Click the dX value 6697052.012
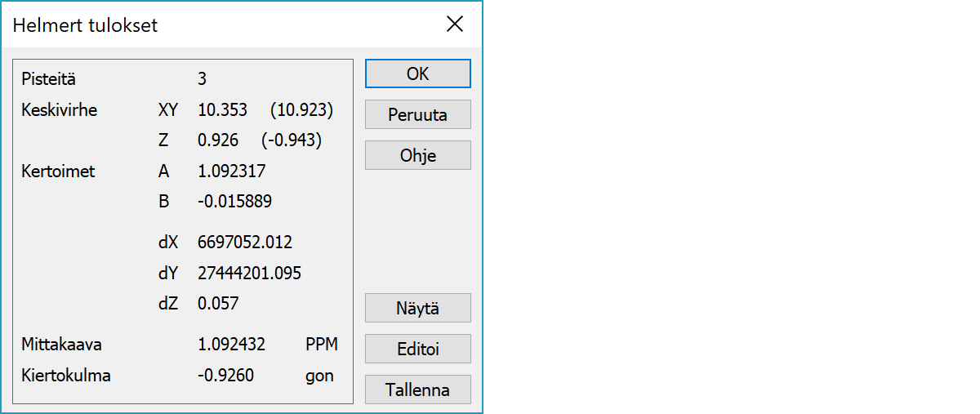980x414 pixels. [244, 243]
